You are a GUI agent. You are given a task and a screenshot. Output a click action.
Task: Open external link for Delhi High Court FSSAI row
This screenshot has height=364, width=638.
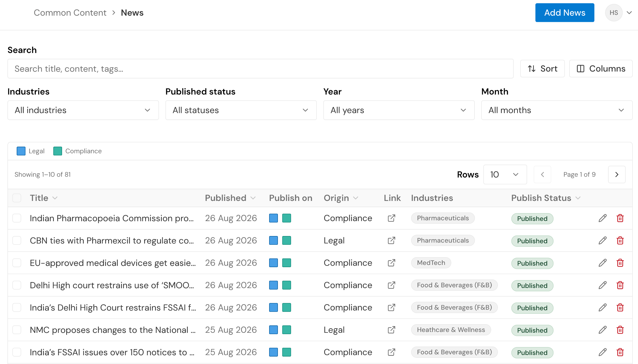click(x=391, y=307)
